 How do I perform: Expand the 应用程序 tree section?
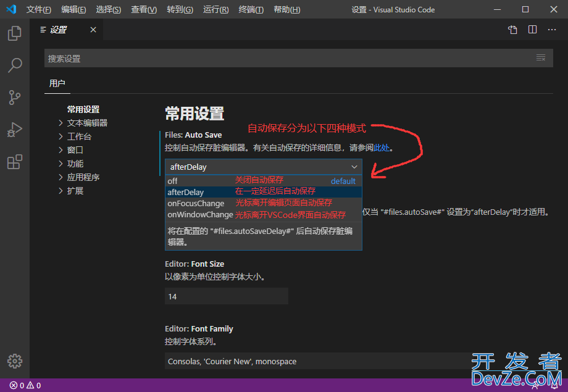point(78,177)
